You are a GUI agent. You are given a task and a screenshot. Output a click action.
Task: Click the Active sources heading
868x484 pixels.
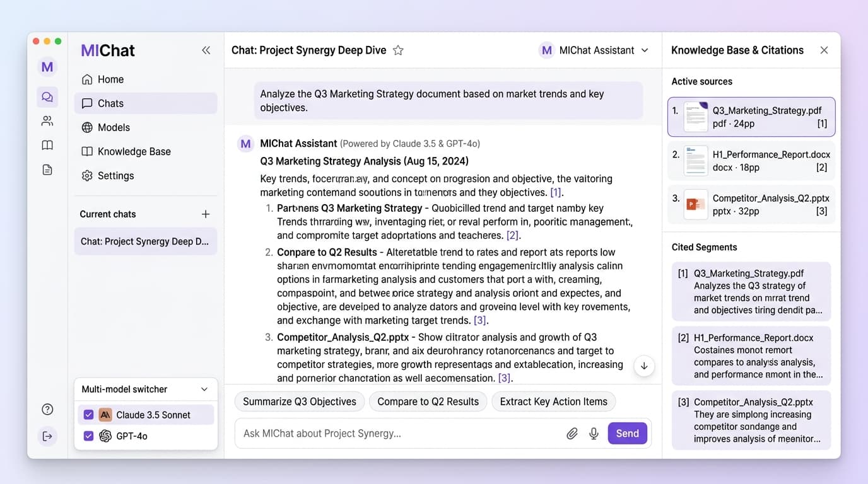pos(701,81)
